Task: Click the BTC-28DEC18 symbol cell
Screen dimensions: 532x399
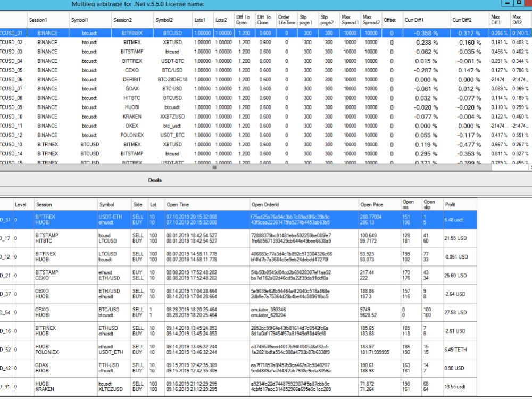Action: coord(173,79)
